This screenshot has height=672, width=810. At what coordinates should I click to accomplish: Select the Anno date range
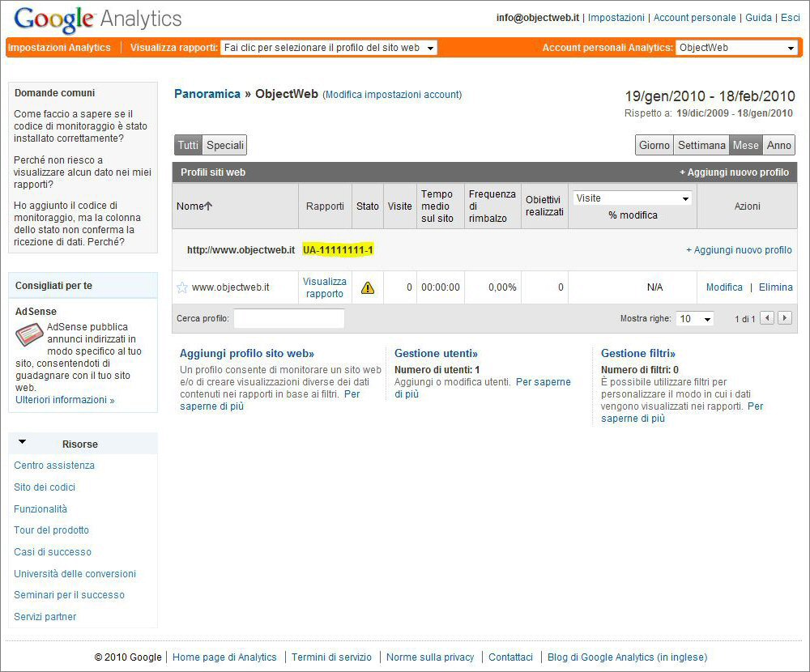coord(778,146)
